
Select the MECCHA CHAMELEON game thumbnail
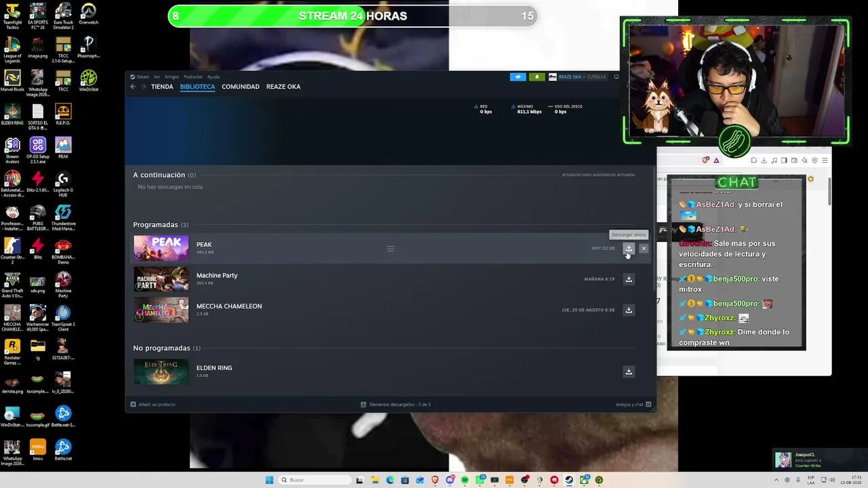pyautogui.click(x=161, y=310)
